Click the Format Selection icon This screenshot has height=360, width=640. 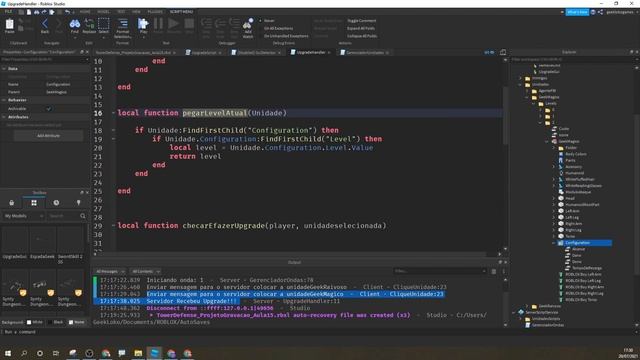(x=122, y=24)
